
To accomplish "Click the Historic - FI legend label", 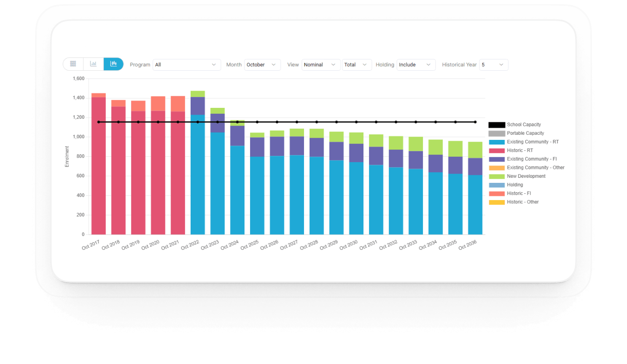I will coord(519,193).
